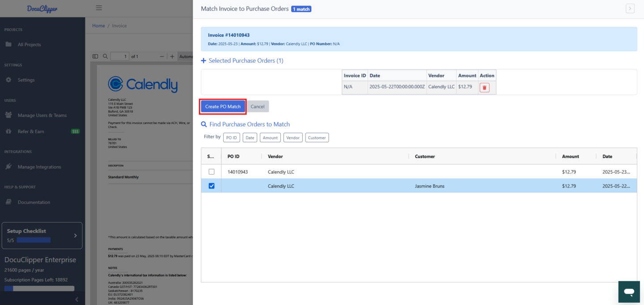Viewport: 644px width, 305px height.
Task: Open Manage Integrations menu item
Action: pyautogui.click(x=39, y=167)
